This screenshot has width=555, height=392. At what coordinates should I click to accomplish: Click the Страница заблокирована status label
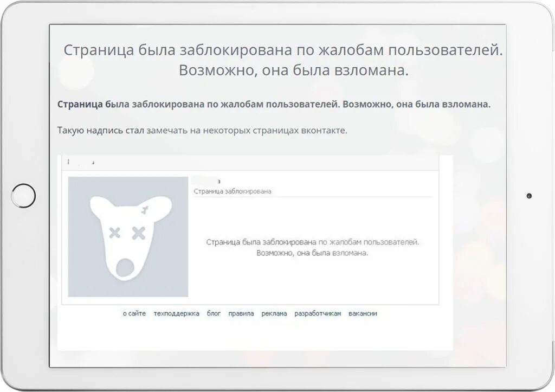233,190
